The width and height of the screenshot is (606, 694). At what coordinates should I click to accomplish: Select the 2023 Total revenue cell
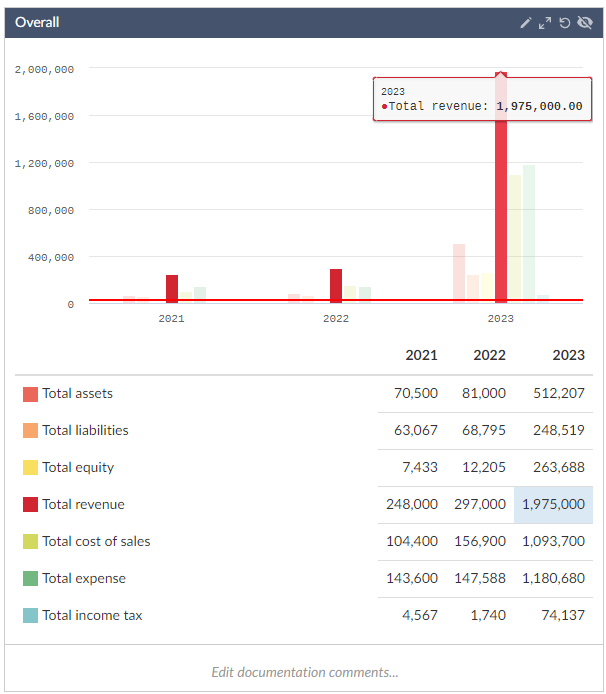pyautogui.click(x=553, y=505)
